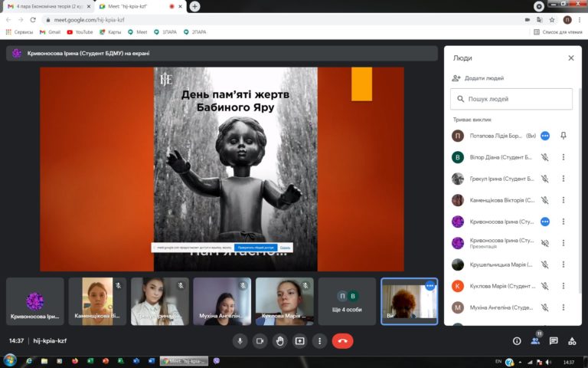The height and width of the screenshot is (368, 588).
Task: Open meeting details info icon
Action: pyautogui.click(x=517, y=341)
